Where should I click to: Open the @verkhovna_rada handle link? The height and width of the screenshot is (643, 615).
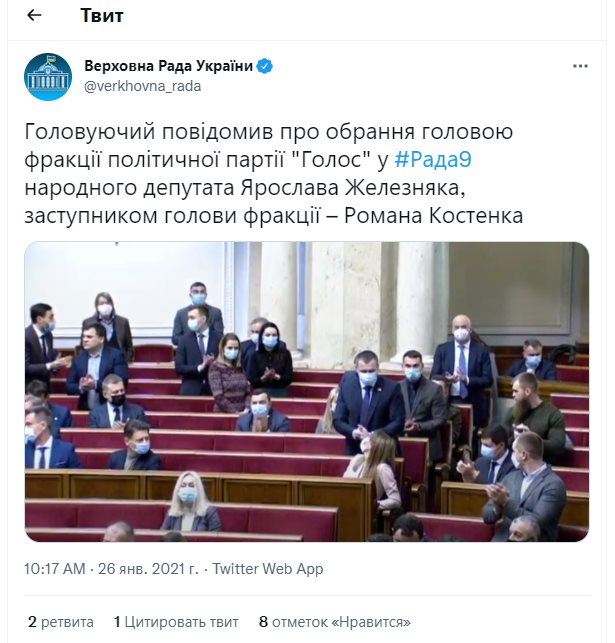pos(142,86)
